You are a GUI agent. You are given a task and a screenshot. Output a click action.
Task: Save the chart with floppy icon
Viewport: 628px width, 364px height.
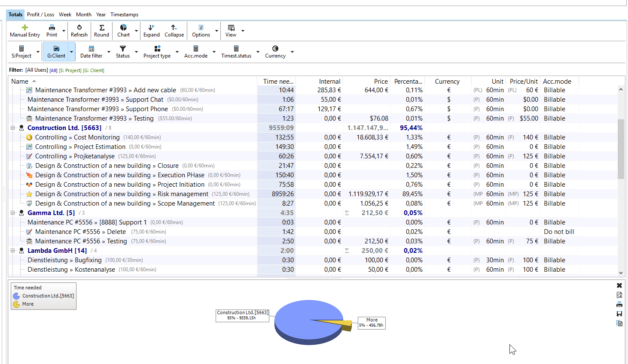click(619, 314)
